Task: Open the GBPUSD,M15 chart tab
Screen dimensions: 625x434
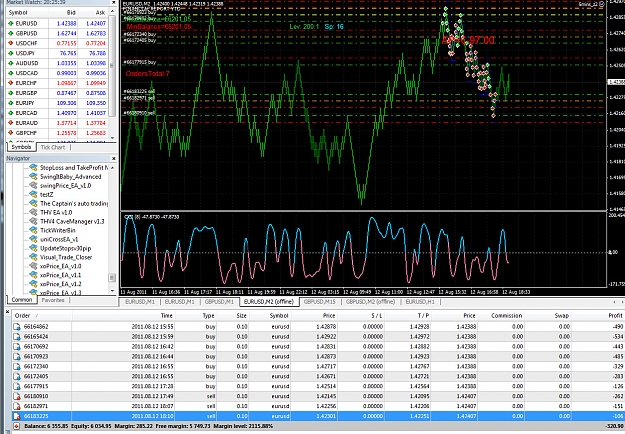Action: (x=320, y=302)
